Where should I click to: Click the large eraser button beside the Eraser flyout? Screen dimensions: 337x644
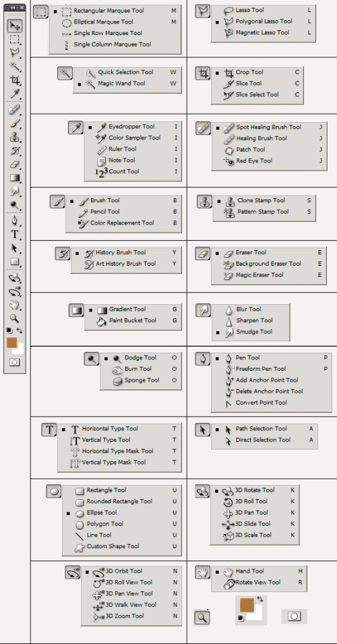203,254
